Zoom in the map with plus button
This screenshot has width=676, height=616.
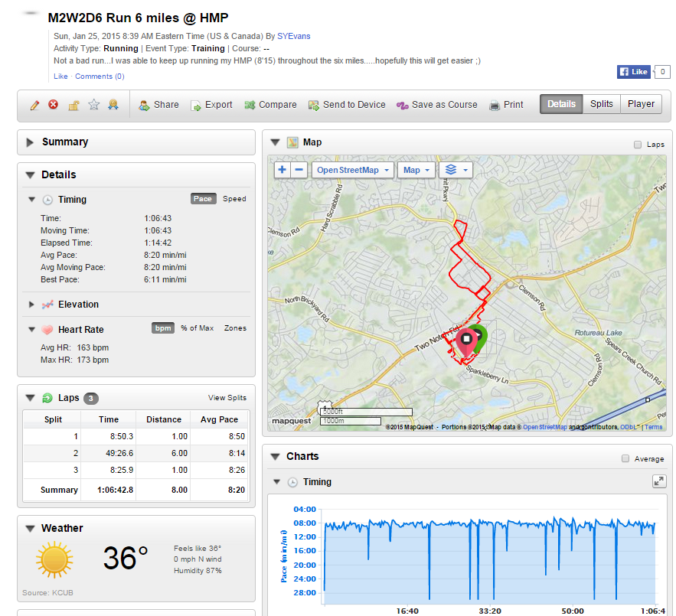pos(282,170)
